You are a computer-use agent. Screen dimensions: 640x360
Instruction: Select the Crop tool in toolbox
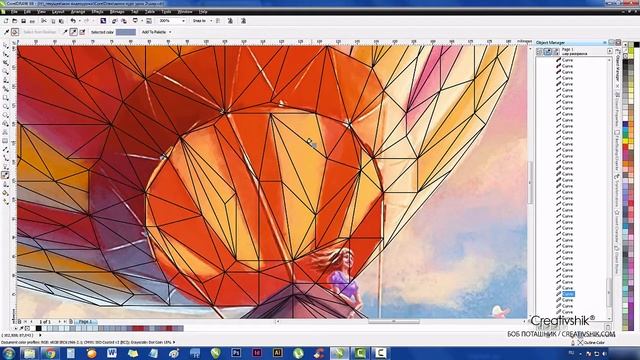6,62
